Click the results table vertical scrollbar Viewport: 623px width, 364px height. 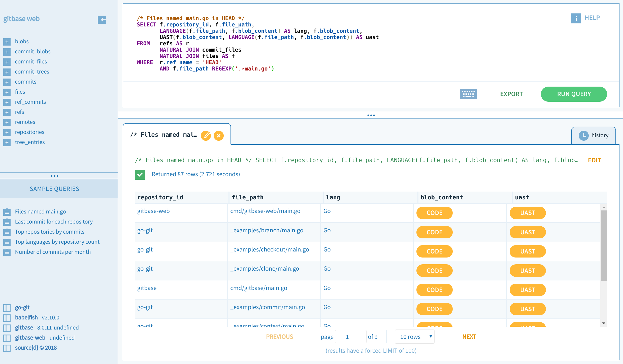pyautogui.click(x=603, y=245)
